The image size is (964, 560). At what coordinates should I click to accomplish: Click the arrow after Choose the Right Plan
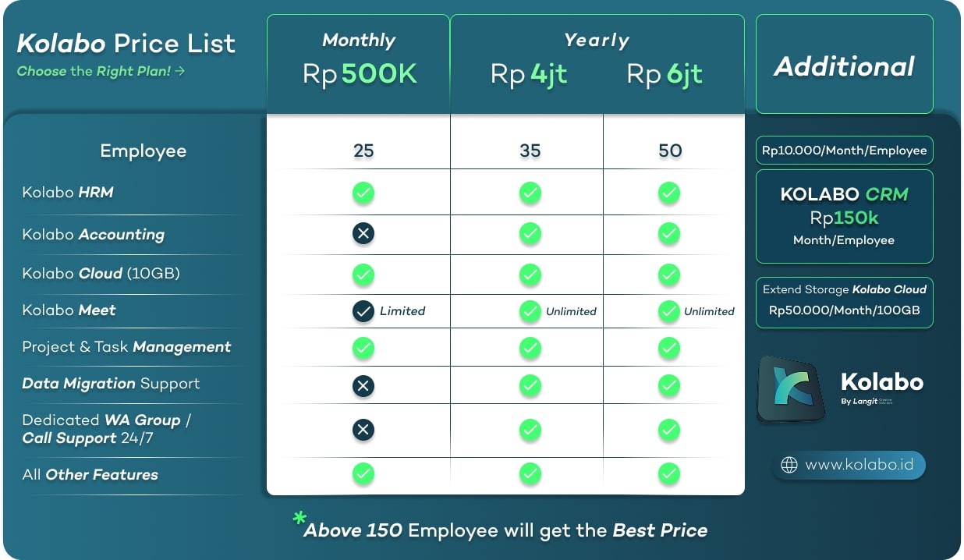[180, 71]
